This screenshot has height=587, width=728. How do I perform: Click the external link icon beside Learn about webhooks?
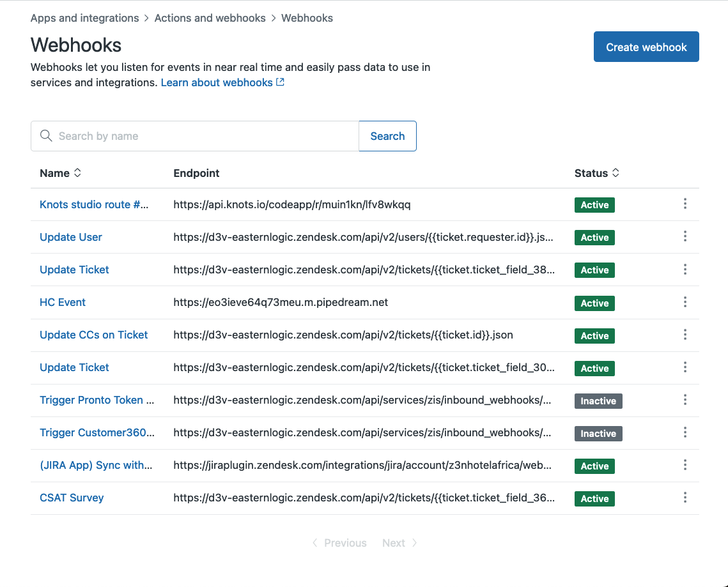click(280, 82)
